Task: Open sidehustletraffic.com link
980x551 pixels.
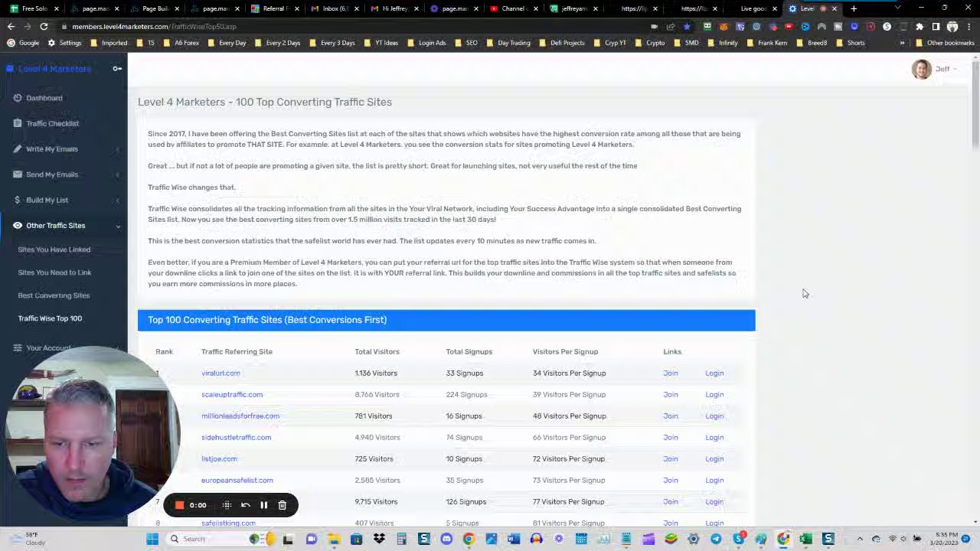Action: pyautogui.click(x=236, y=438)
